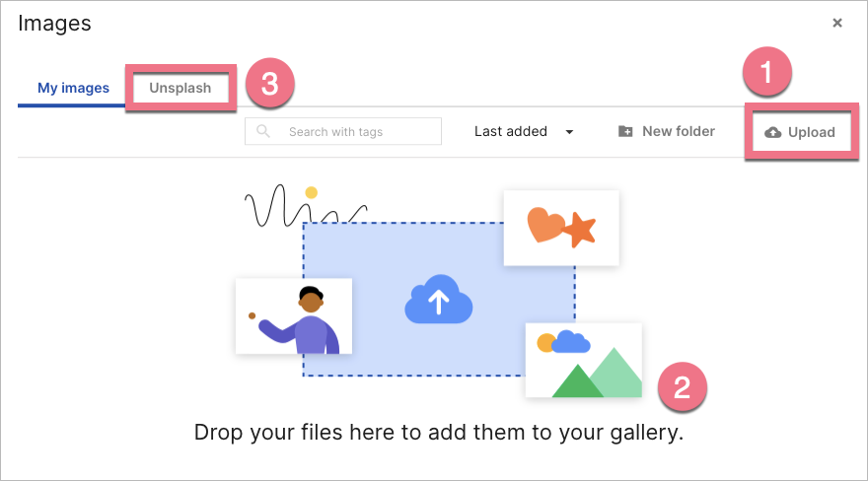This screenshot has height=481, width=868.
Task: Click the magnifying glass search icon
Action: (262, 131)
